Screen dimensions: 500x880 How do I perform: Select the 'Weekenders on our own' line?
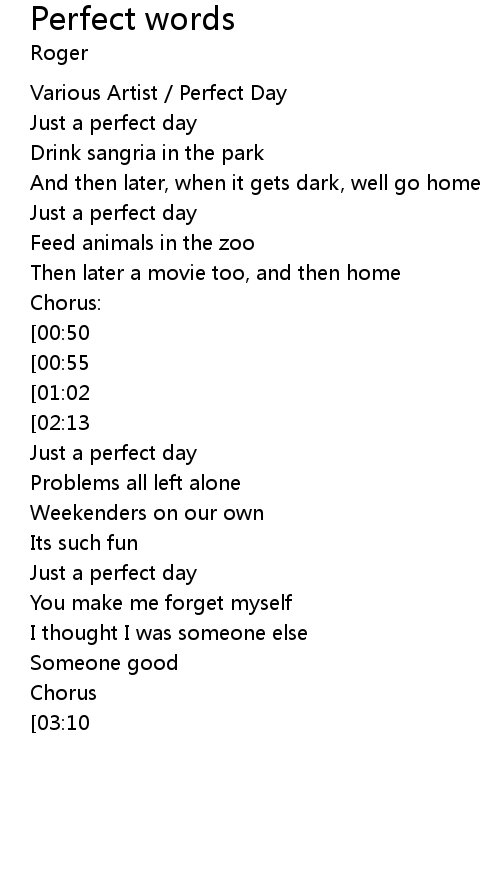pyautogui.click(x=147, y=513)
